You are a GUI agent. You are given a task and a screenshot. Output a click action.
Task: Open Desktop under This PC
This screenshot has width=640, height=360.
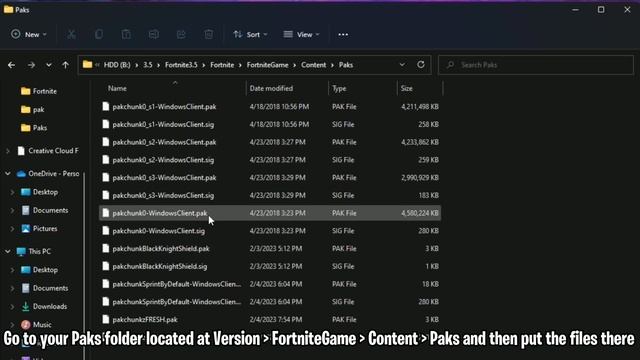pos(40,270)
